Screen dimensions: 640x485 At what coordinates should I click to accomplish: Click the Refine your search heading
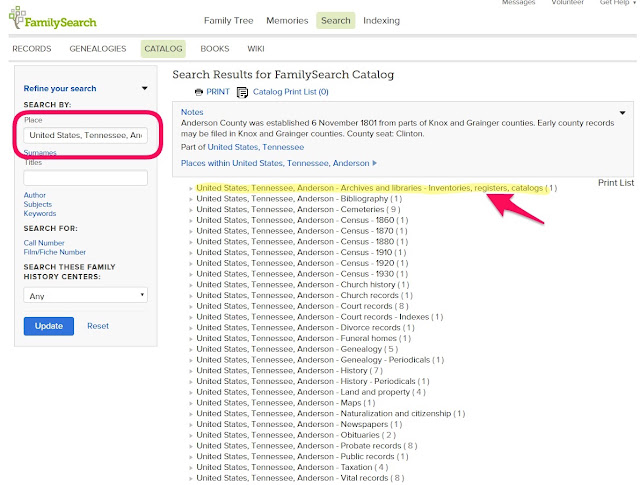point(60,88)
